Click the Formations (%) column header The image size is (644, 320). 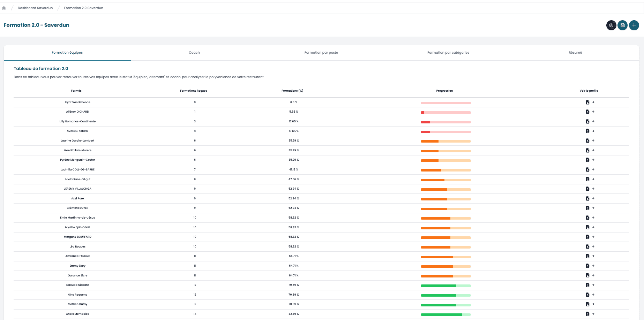[x=292, y=91]
